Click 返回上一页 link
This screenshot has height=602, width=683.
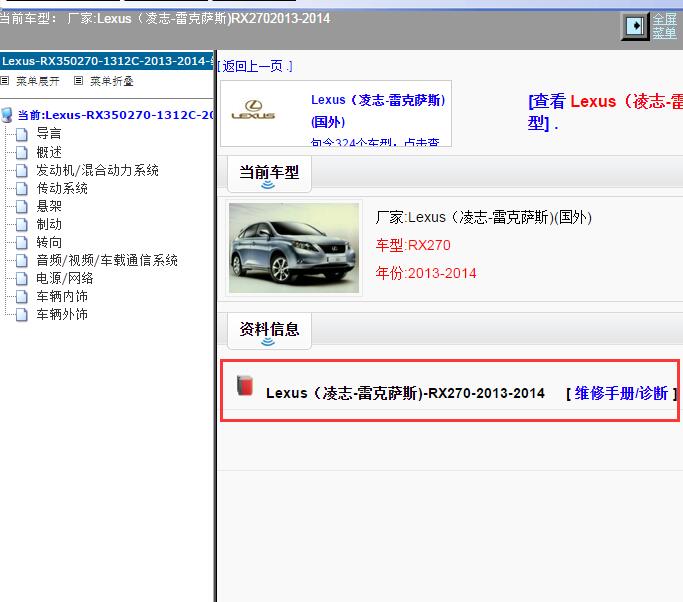click(255, 66)
